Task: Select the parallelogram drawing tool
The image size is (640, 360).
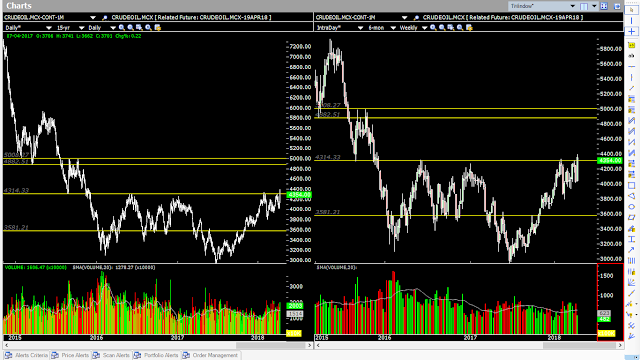Action: (631, 218)
